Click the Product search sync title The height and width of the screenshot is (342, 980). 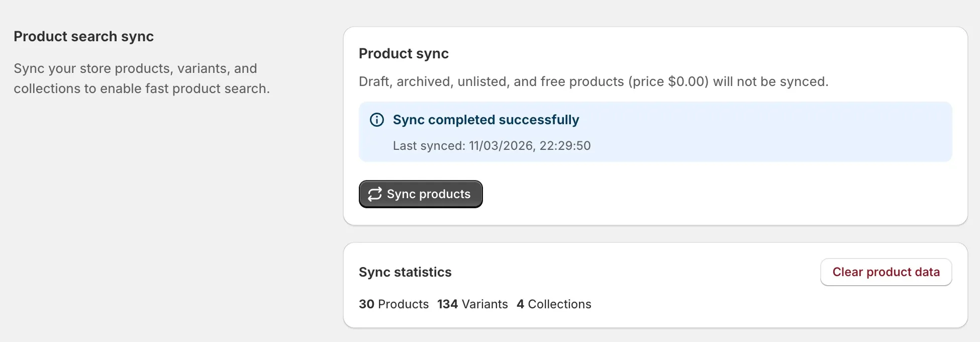pyautogui.click(x=84, y=36)
